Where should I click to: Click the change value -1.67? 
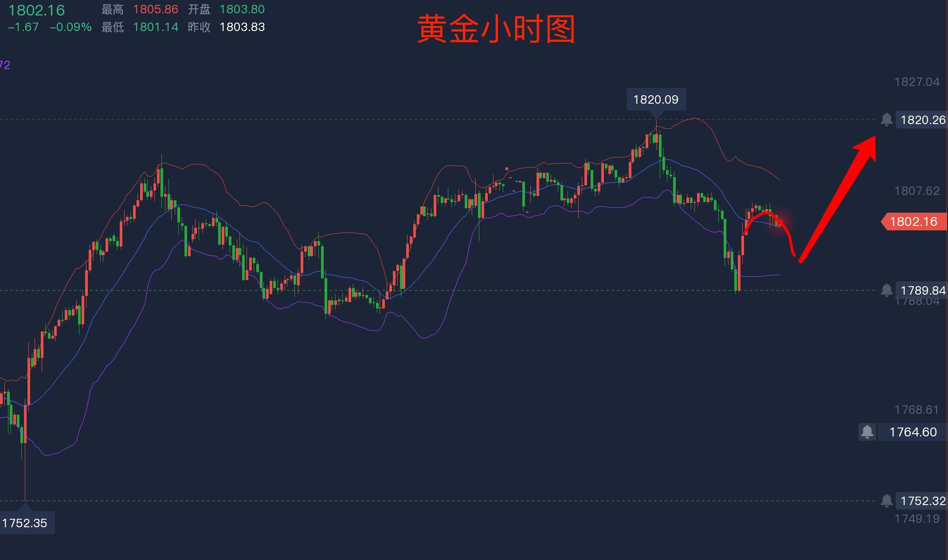pyautogui.click(x=24, y=27)
